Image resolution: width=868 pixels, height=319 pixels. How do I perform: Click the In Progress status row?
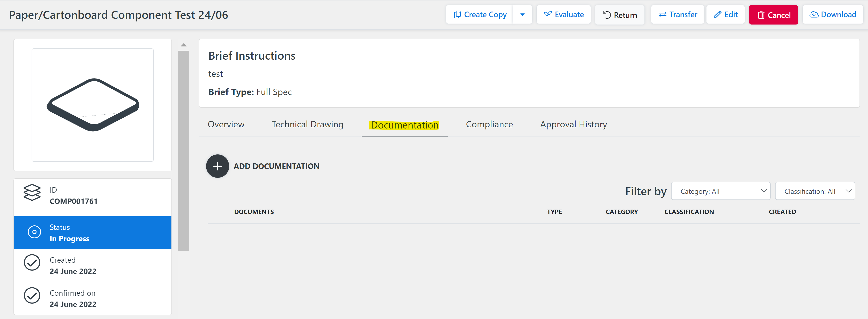point(93,233)
